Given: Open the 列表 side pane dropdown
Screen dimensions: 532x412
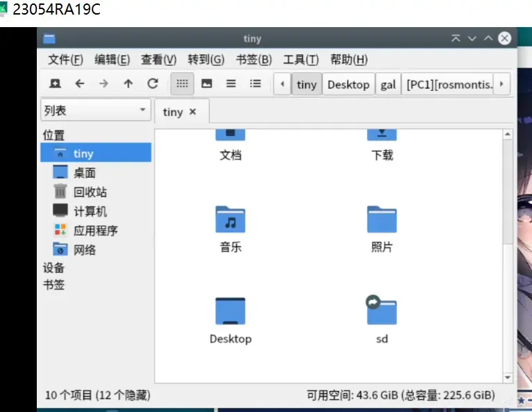Looking at the screenshot, I should (96, 110).
